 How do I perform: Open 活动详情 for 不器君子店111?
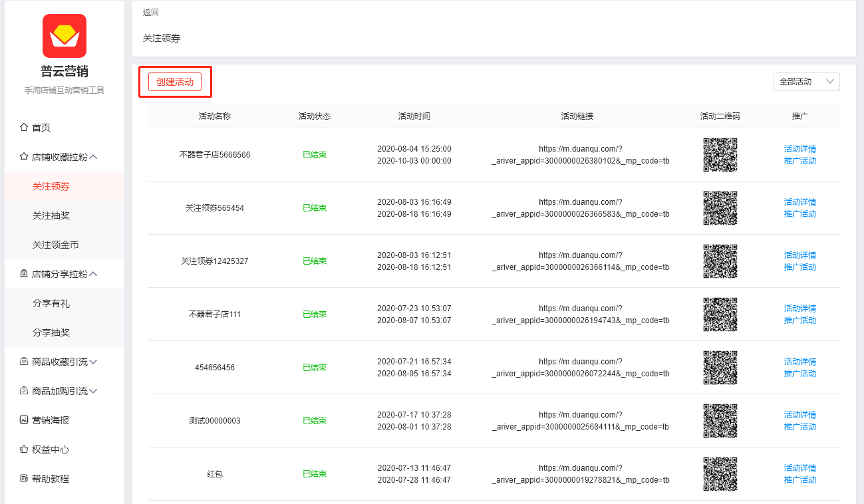tap(800, 309)
